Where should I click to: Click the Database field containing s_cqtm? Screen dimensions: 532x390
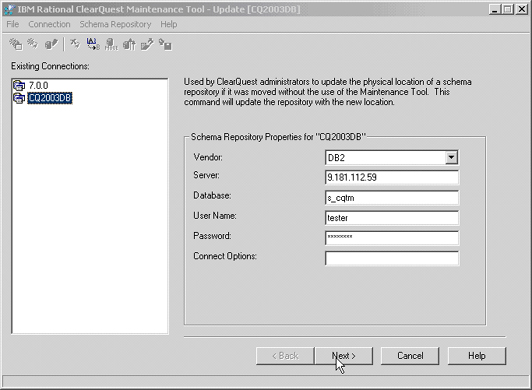(x=392, y=198)
